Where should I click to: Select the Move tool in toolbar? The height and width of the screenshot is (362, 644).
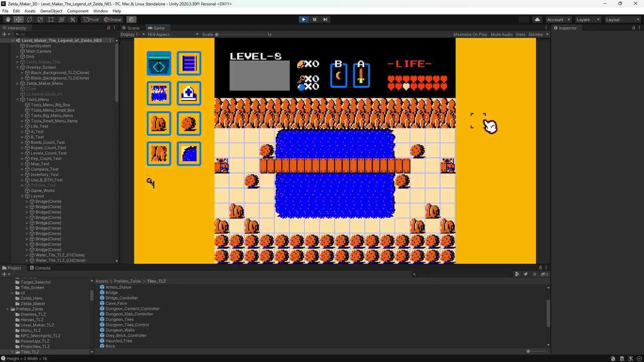coord(19,20)
